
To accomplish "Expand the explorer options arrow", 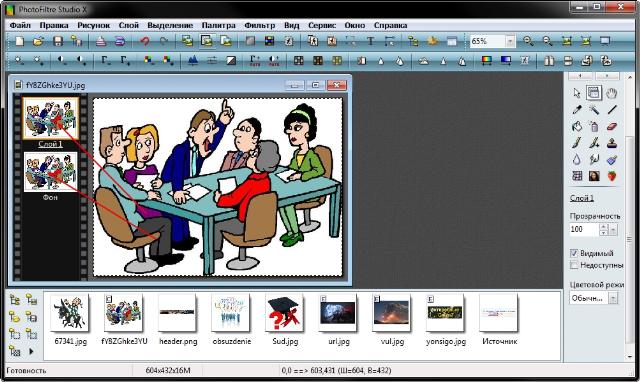I will point(31,351).
